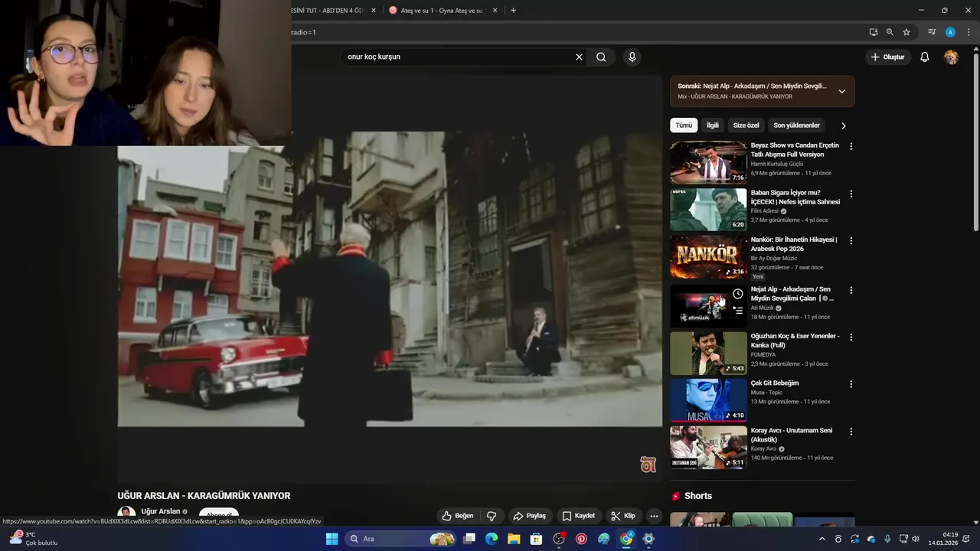The height and width of the screenshot is (551, 980).
Task: Show more filter chips with right arrow
Action: [844, 126]
